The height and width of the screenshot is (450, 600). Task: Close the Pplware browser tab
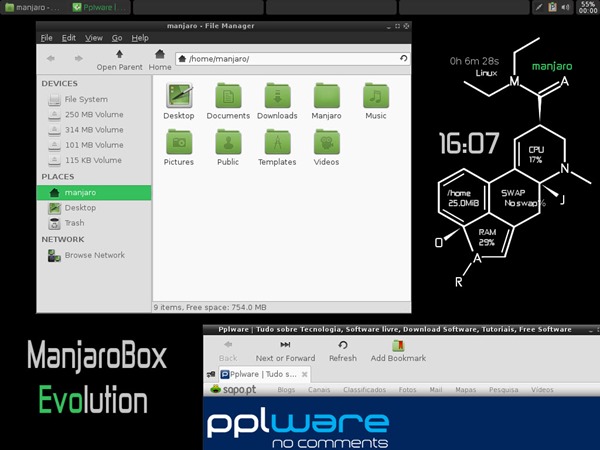(305, 375)
